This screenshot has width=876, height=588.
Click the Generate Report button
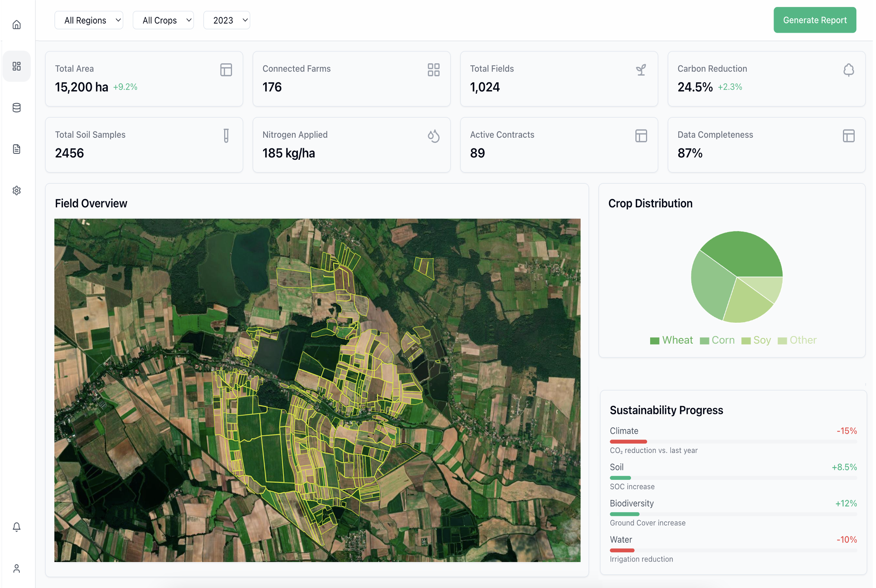coord(815,20)
